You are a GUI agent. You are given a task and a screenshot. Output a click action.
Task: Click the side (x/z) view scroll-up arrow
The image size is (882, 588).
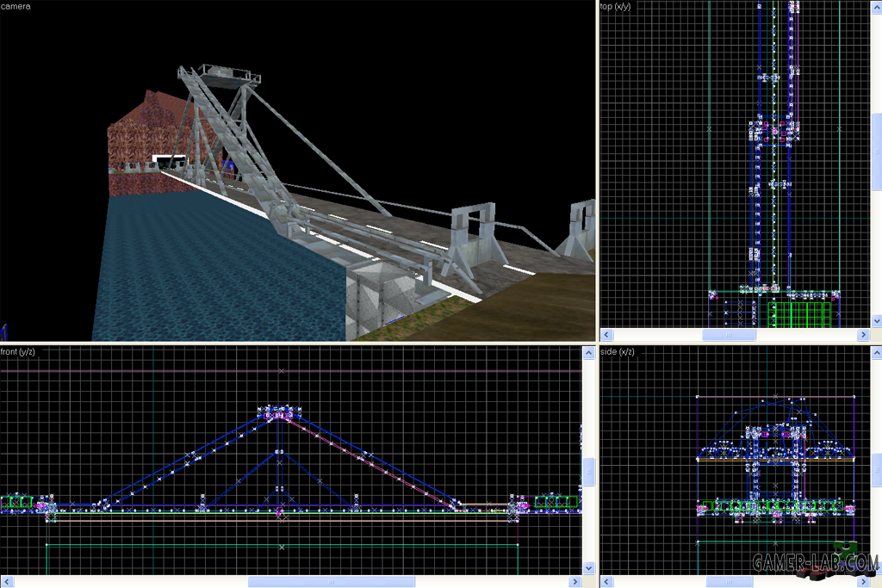coord(876,352)
